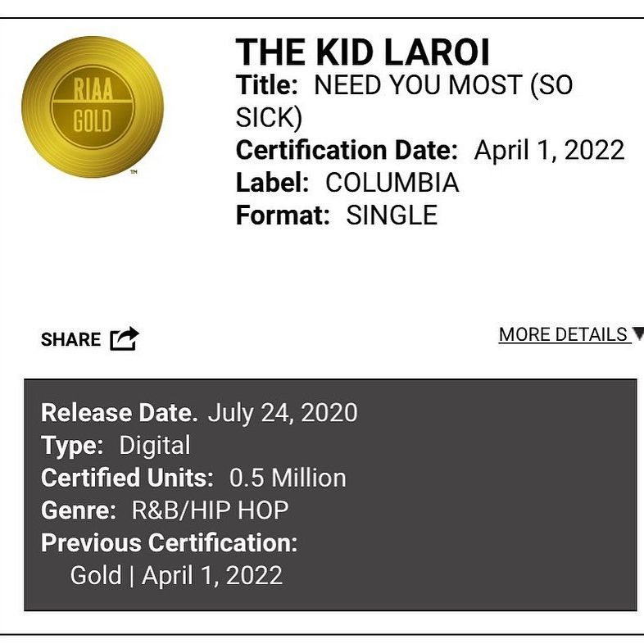Click the Release Date July 24, 2020 line

click(199, 413)
